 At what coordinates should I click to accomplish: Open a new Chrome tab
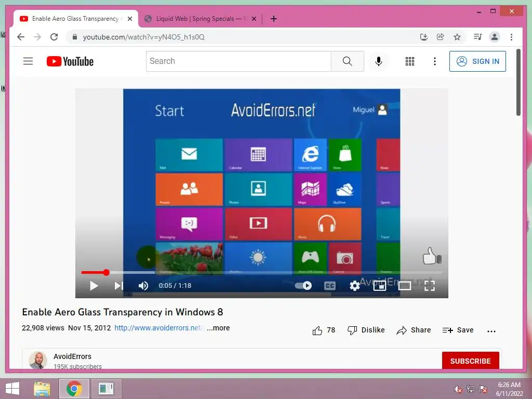(x=274, y=19)
